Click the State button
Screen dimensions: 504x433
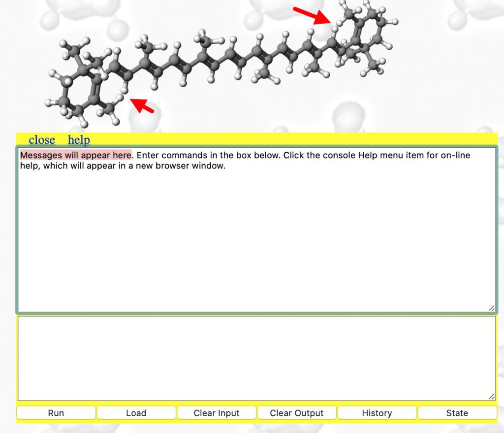(x=457, y=413)
